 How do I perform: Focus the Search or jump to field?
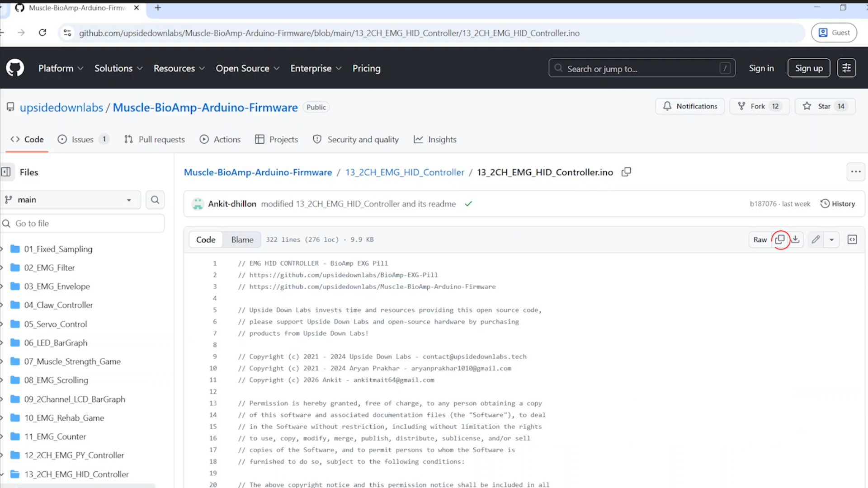(642, 68)
